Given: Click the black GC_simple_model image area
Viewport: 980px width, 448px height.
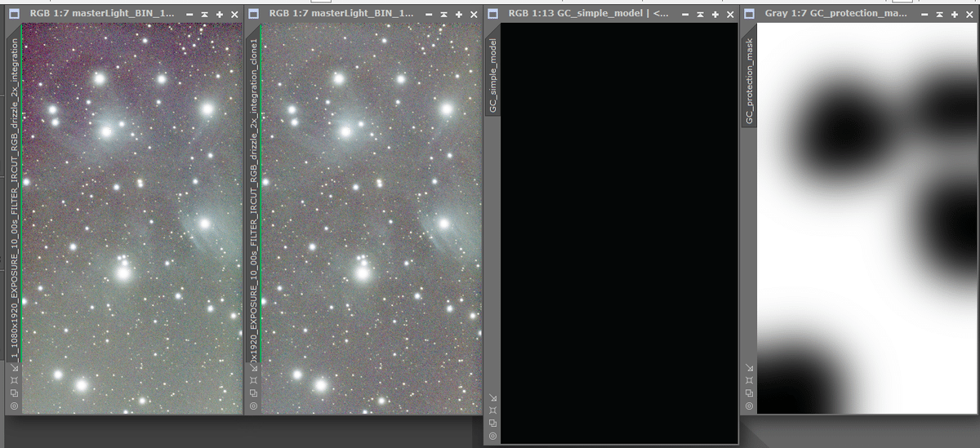Looking at the screenshot, I should click(619, 233).
